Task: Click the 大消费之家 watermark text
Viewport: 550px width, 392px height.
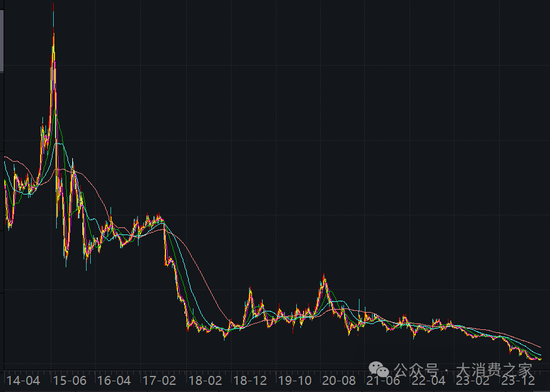Action: [494, 370]
